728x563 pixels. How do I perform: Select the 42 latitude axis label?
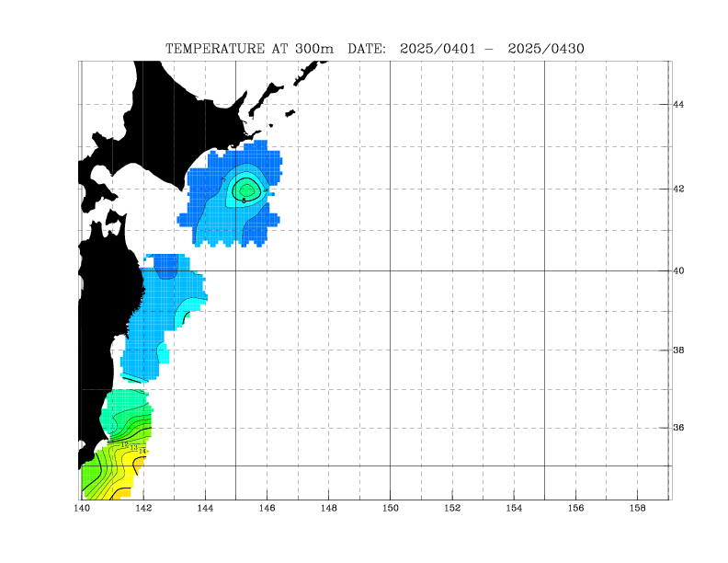(678, 190)
